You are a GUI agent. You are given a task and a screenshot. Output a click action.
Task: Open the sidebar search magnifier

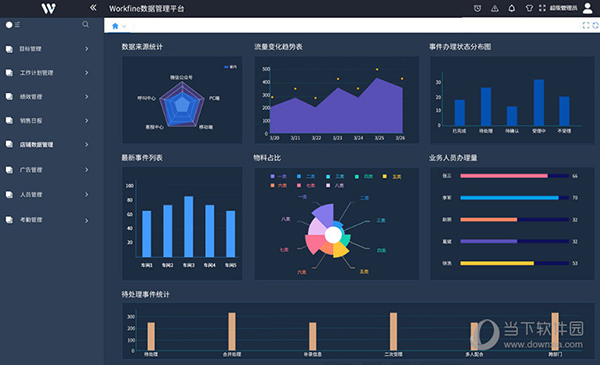pyautogui.click(x=85, y=24)
